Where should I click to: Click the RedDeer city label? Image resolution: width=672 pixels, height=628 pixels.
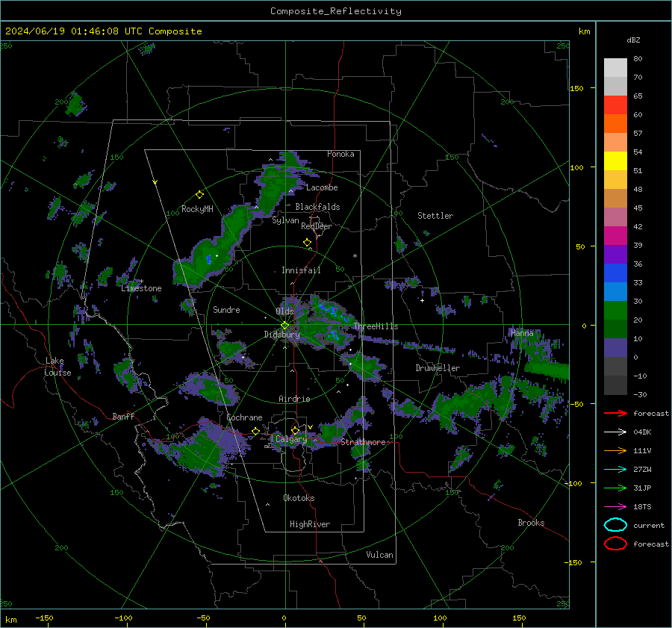[x=317, y=226]
